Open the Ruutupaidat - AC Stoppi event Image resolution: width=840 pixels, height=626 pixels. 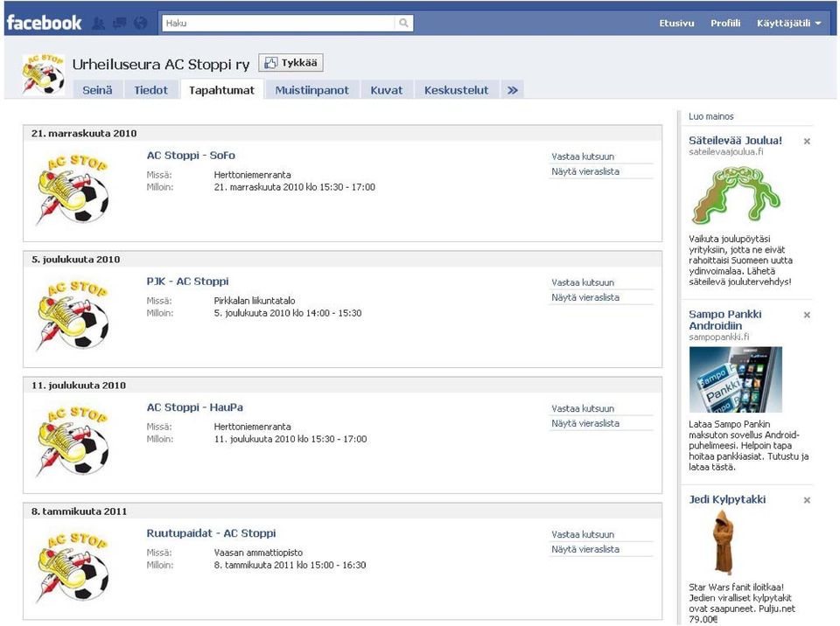pos(211,532)
